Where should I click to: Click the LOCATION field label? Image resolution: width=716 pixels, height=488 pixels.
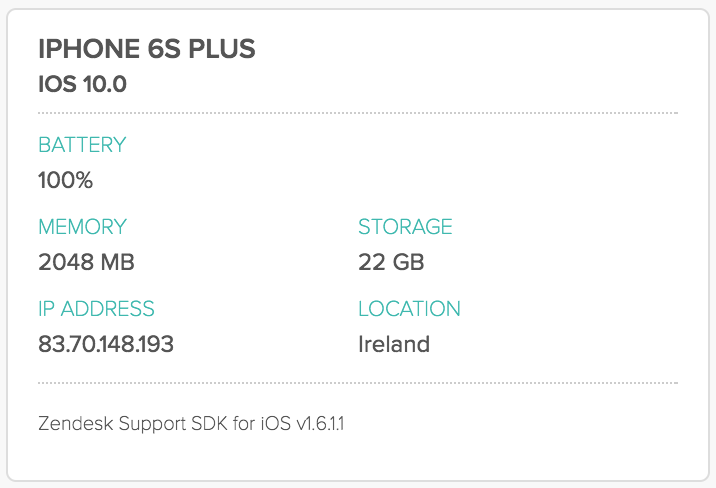409,309
